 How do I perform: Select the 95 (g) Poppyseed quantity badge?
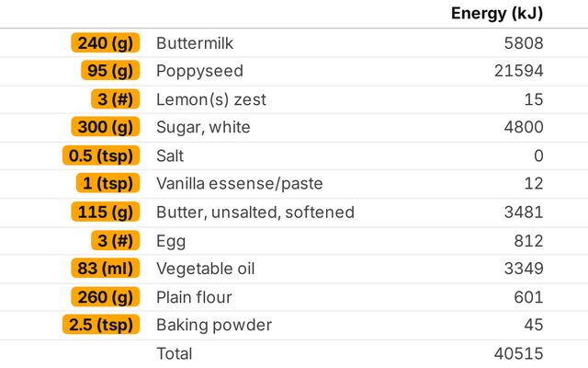[109, 72]
